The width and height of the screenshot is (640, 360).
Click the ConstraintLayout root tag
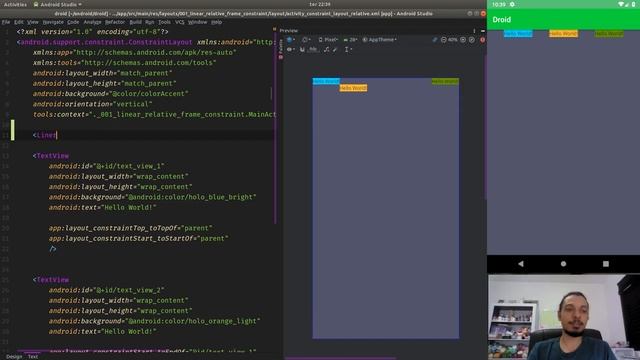[x=104, y=42]
